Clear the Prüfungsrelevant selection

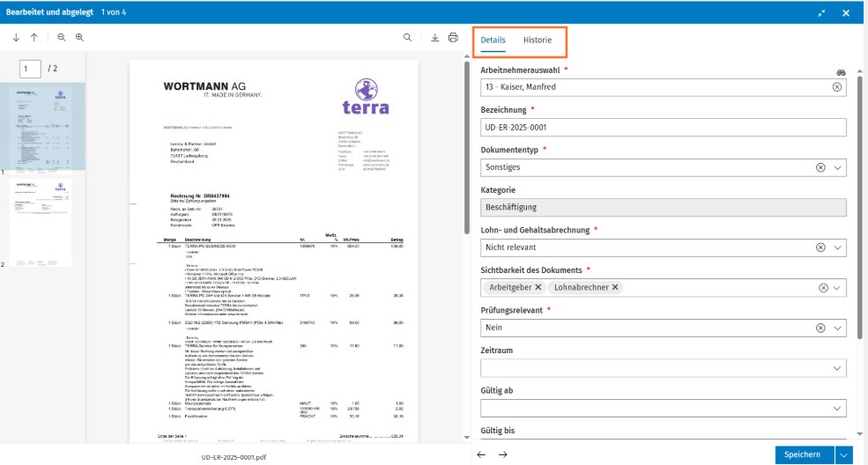click(820, 328)
